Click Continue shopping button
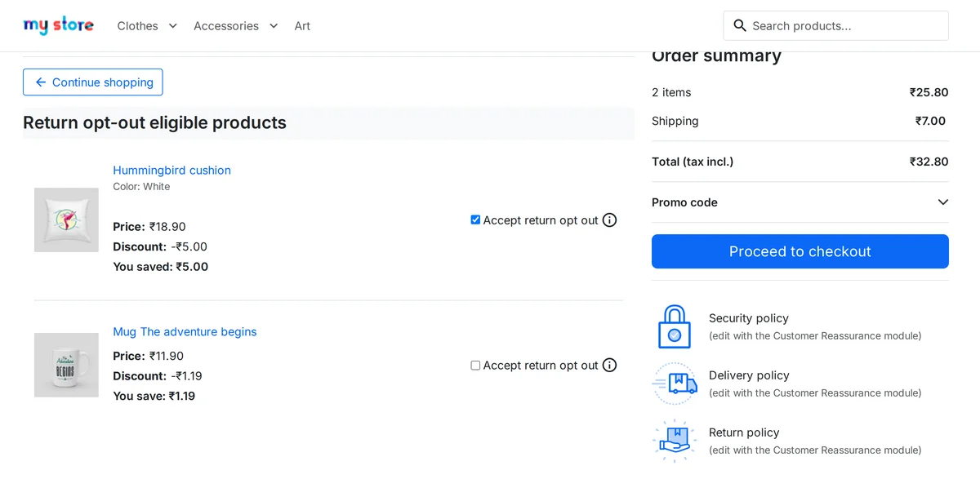The width and height of the screenshot is (980, 479). pos(93,82)
